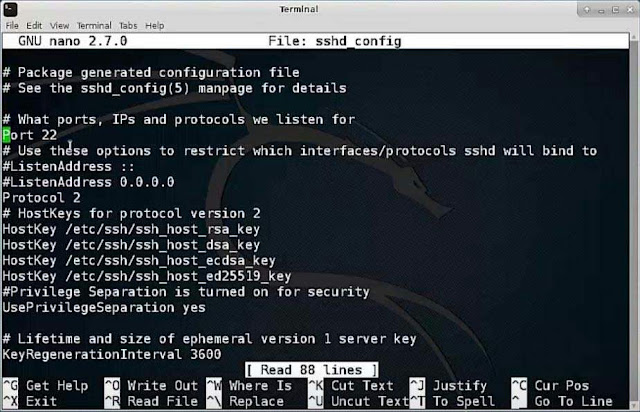Click the Replace shortcut label
The height and width of the screenshot is (412, 640).
256,401
